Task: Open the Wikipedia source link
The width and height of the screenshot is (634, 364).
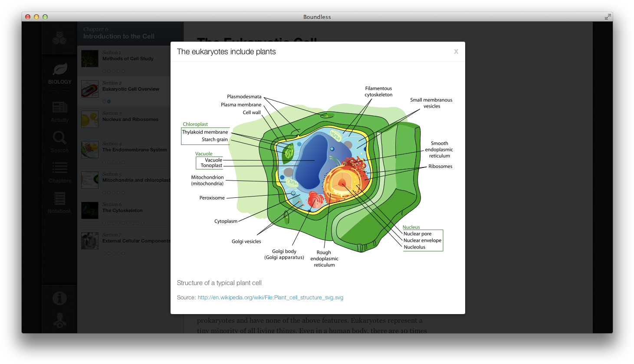Action: [270, 297]
